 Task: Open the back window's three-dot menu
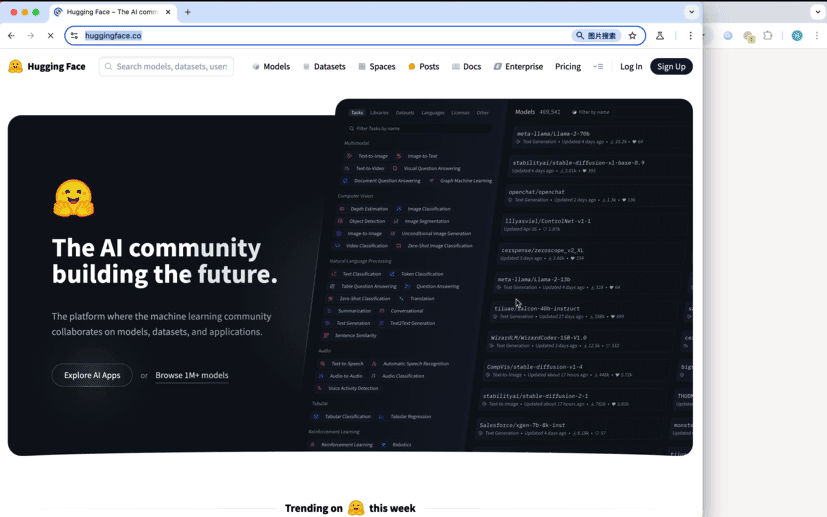[816, 36]
